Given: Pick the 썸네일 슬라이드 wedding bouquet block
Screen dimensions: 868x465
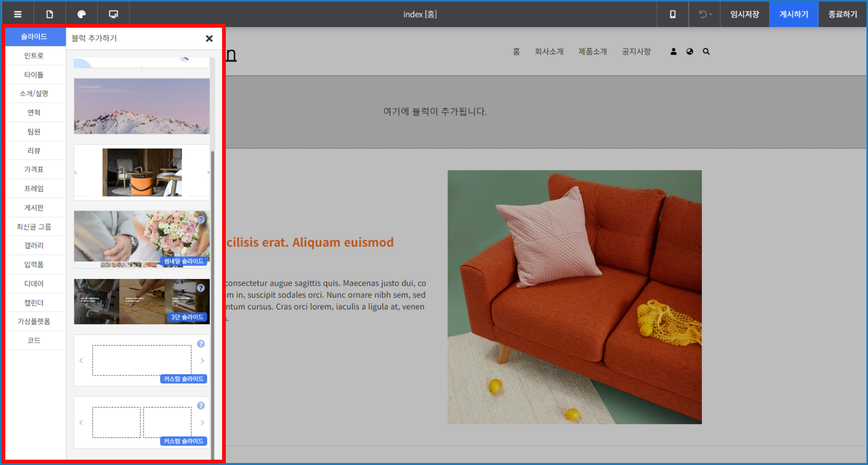Looking at the screenshot, I should (x=142, y=239).
